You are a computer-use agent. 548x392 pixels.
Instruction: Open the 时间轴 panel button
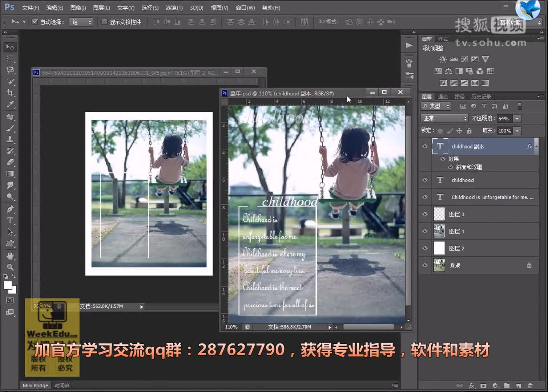[x=61, y=385]
